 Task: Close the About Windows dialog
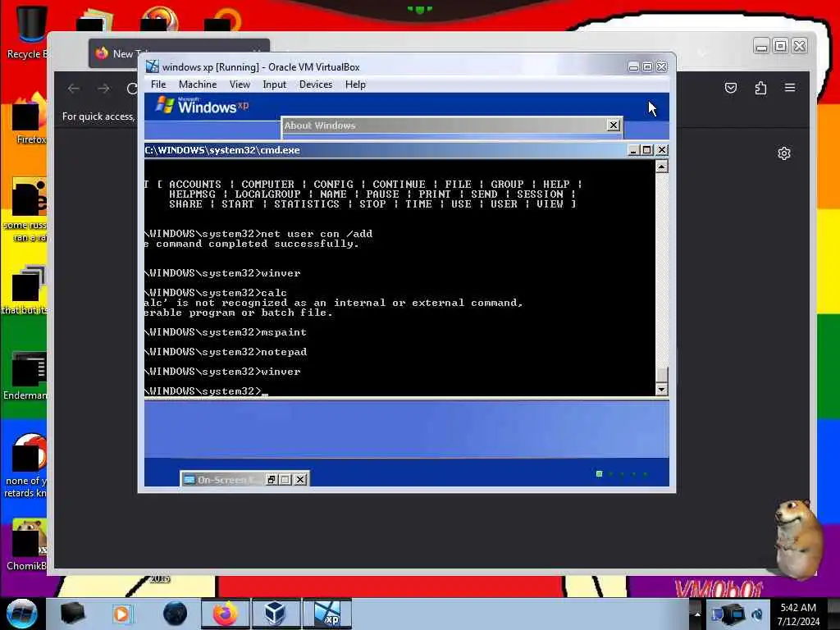pyautogui.click(x=614, y=126)
